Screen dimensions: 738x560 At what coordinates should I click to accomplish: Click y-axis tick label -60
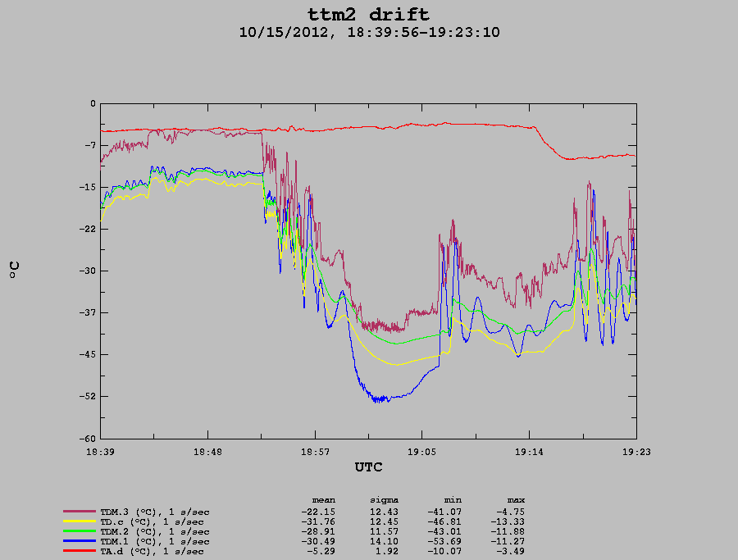(87, 439)
